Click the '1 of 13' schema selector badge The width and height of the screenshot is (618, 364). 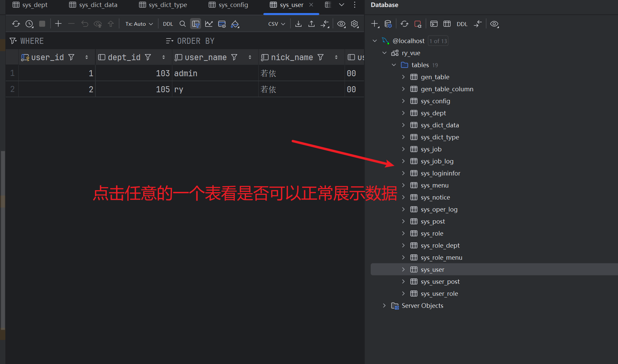coord(438,41)
